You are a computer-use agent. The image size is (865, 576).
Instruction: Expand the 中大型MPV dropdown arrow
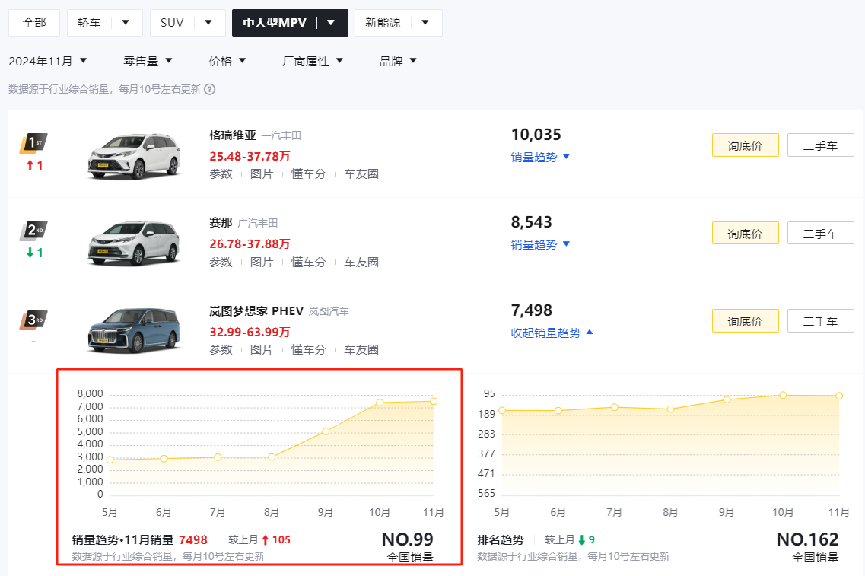click(331, 23)
